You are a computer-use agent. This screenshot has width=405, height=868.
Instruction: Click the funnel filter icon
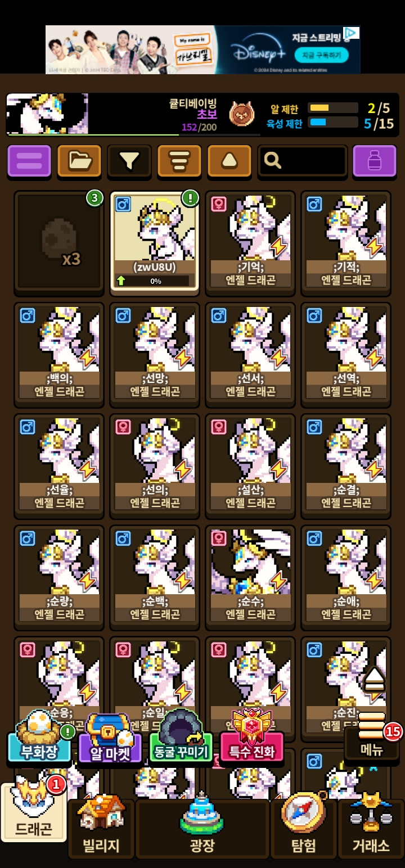(129, 161)
